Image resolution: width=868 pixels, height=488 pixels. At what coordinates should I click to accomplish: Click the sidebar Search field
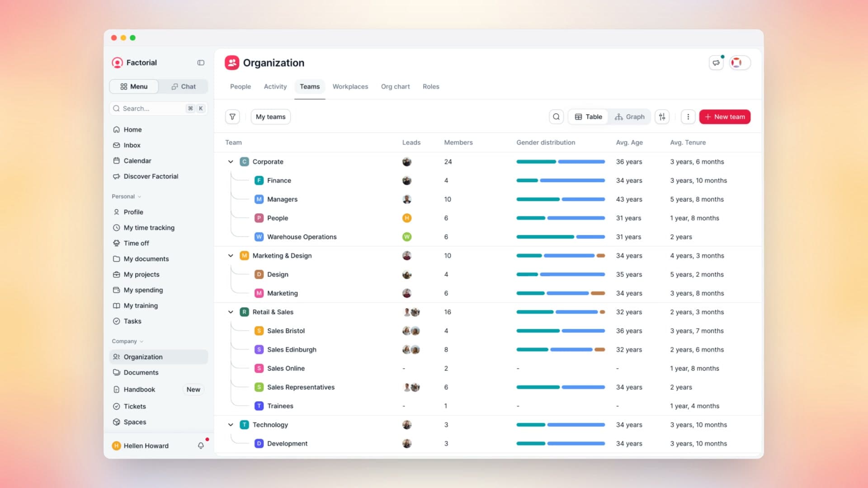click(x=158, y=108)
